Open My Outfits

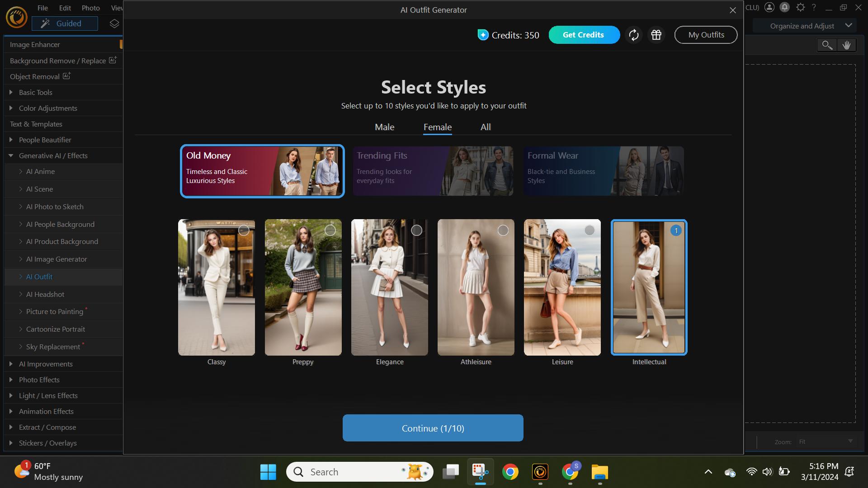706,35
